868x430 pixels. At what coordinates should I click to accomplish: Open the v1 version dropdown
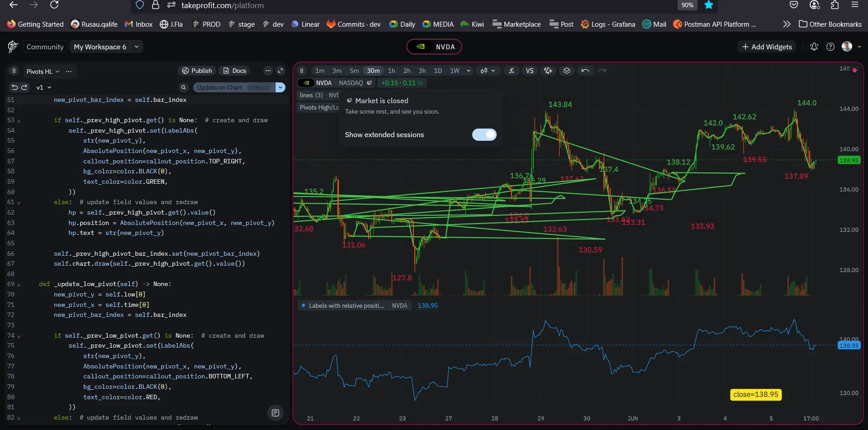click(x=44, y=87)
